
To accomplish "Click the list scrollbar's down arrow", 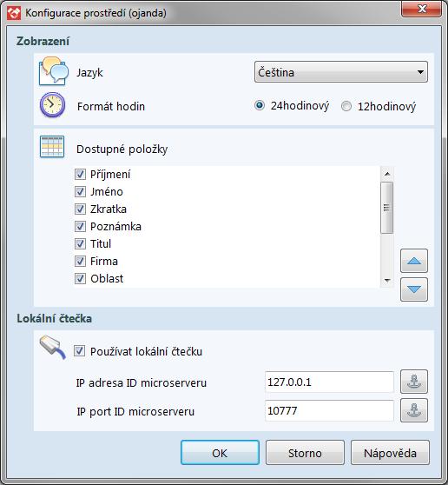I will (x=387, y=281).
